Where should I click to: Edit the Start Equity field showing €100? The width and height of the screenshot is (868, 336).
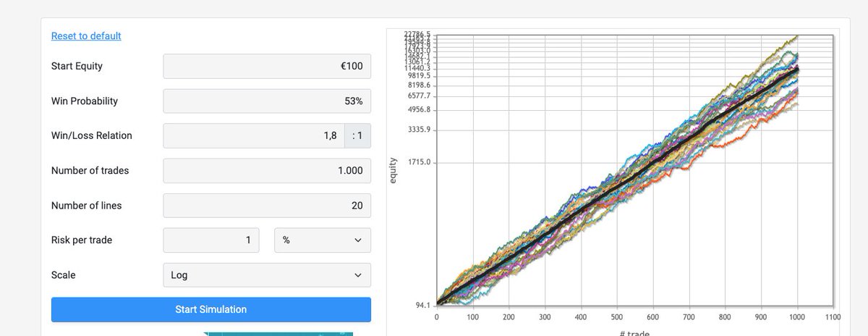(267, 66)
